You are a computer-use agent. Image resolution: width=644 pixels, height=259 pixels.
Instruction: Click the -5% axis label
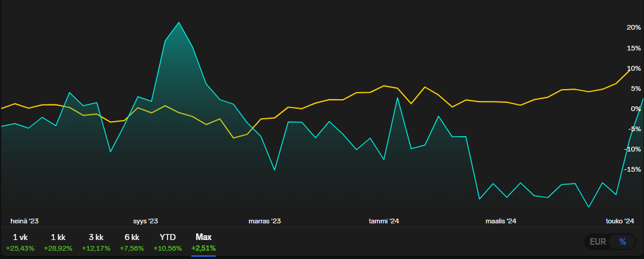pyautogui.click(x=634, y=129)
